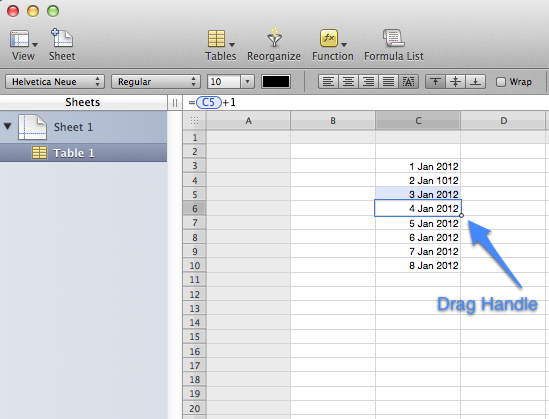
Task: Show the Formula List
Action: (x=394, y=46)
